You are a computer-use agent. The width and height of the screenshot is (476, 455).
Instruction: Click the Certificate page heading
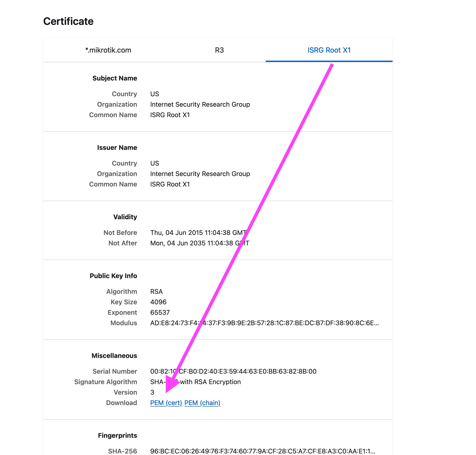coord(68,21)
